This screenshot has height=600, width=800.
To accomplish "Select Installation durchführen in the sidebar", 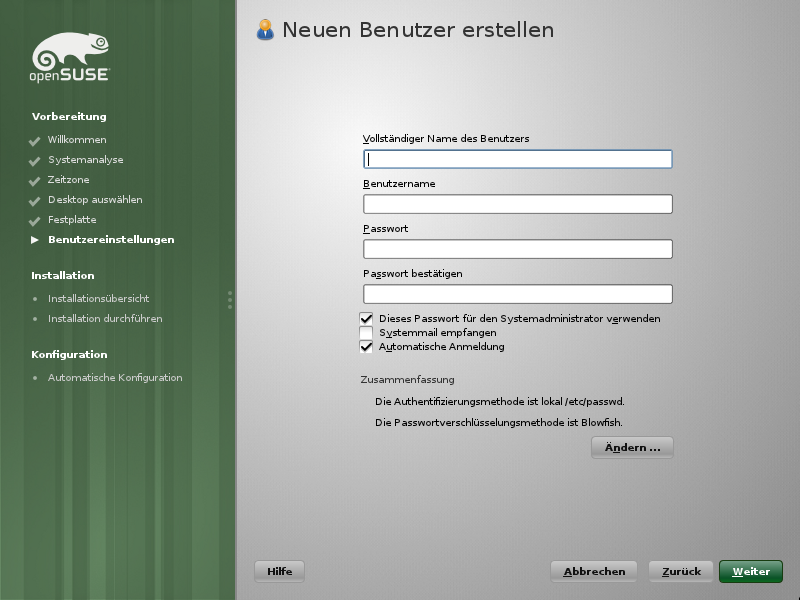I will pyautogui.click(x=104, y=319).
